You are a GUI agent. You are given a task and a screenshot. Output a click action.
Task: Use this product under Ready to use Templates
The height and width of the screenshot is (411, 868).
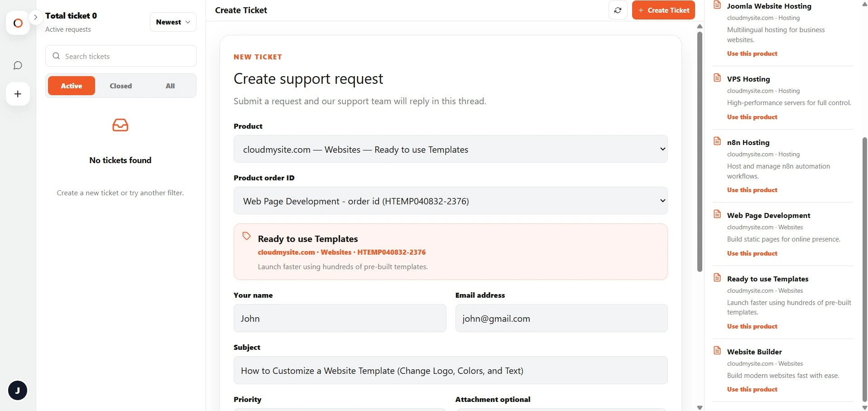click(752, 326)
